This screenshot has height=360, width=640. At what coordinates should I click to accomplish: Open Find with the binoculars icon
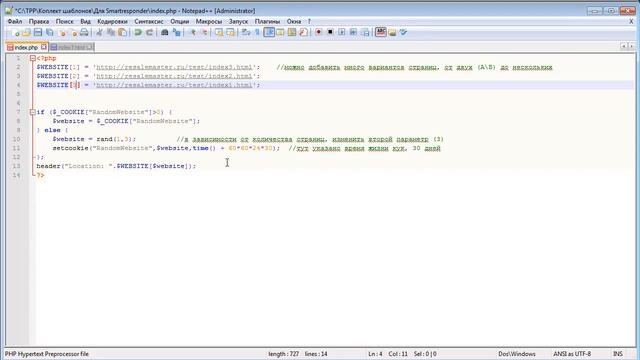tap(164, 32)
